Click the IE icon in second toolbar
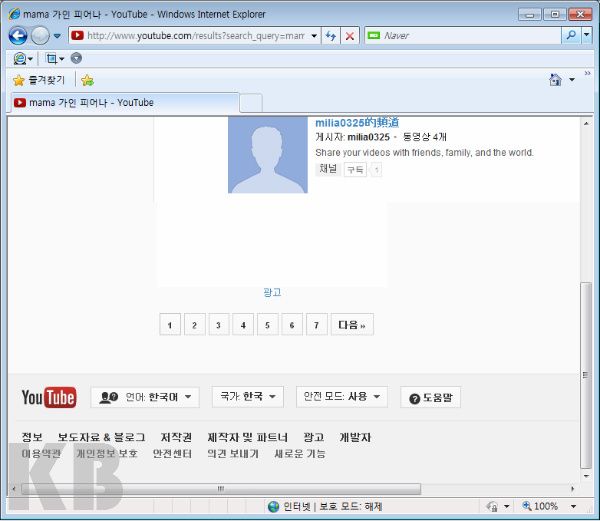The image size is (600, 521). [20, 59]
